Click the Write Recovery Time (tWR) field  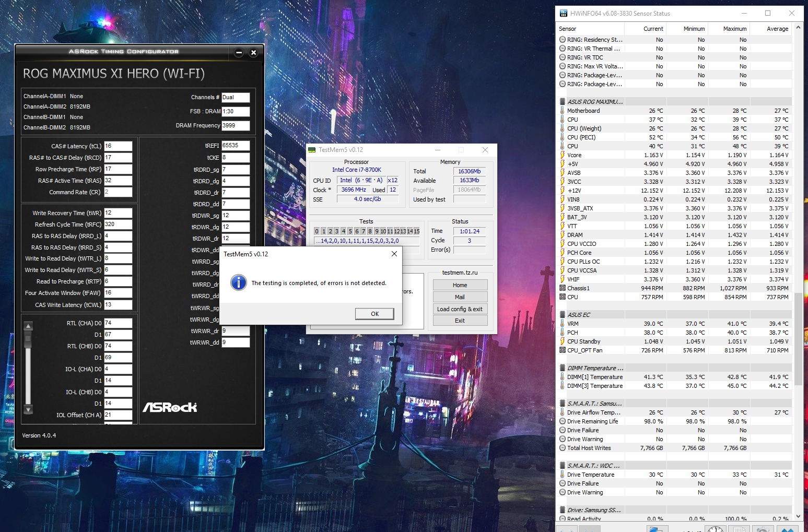tap(118, 213)
